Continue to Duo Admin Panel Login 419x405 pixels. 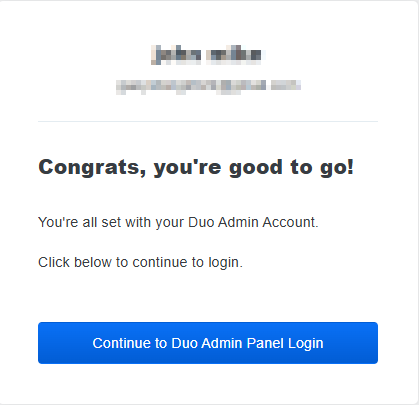click(x=208, y=343)
